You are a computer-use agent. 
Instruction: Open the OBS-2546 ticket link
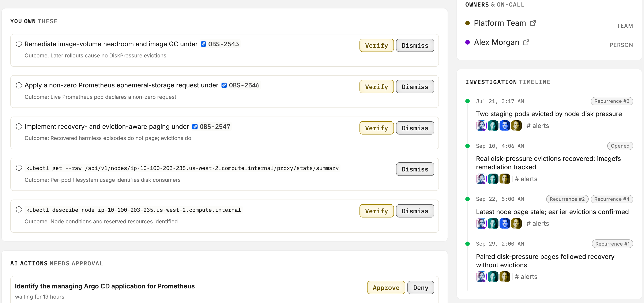tap(244, 86)
